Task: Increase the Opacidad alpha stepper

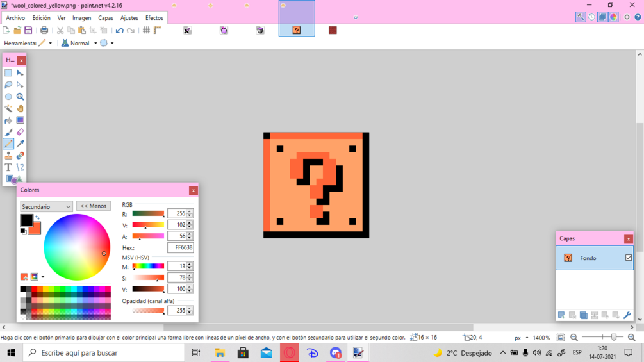Action: [190, 309]
